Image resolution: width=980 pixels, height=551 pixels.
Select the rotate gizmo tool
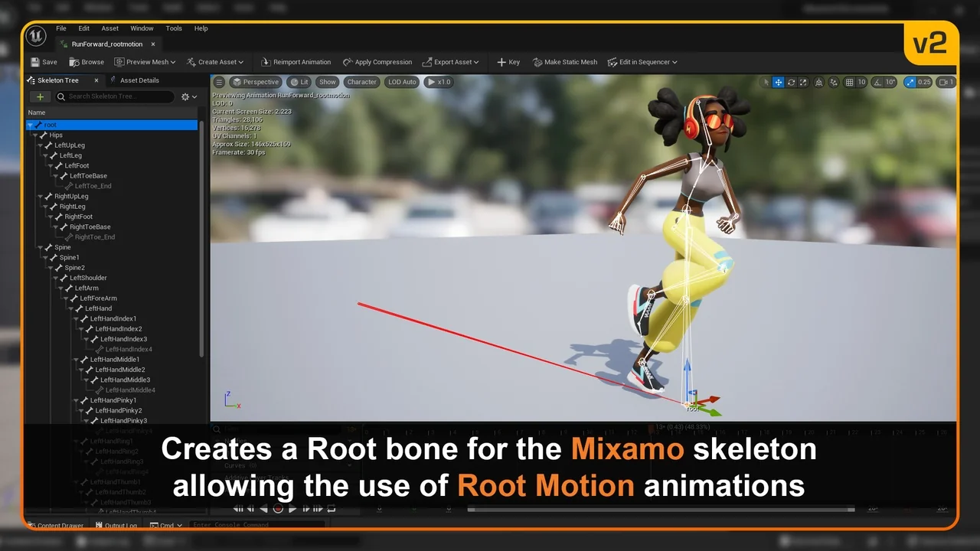click(x=791, y=82)
